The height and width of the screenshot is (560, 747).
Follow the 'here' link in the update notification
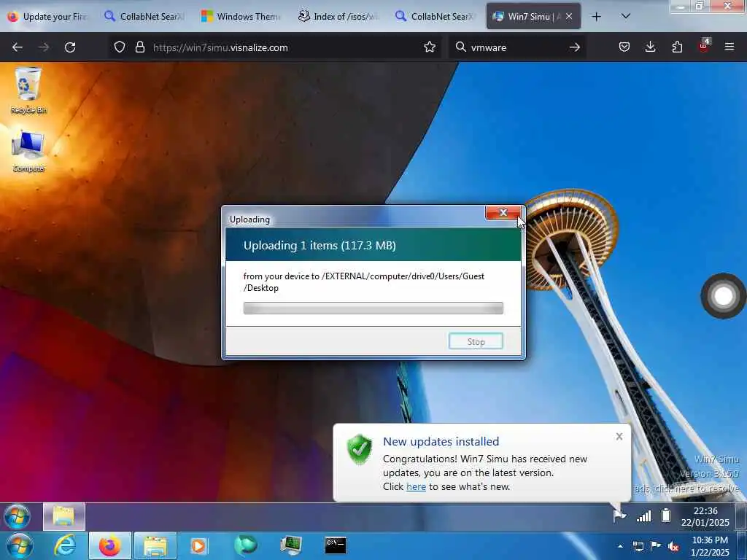416,486
